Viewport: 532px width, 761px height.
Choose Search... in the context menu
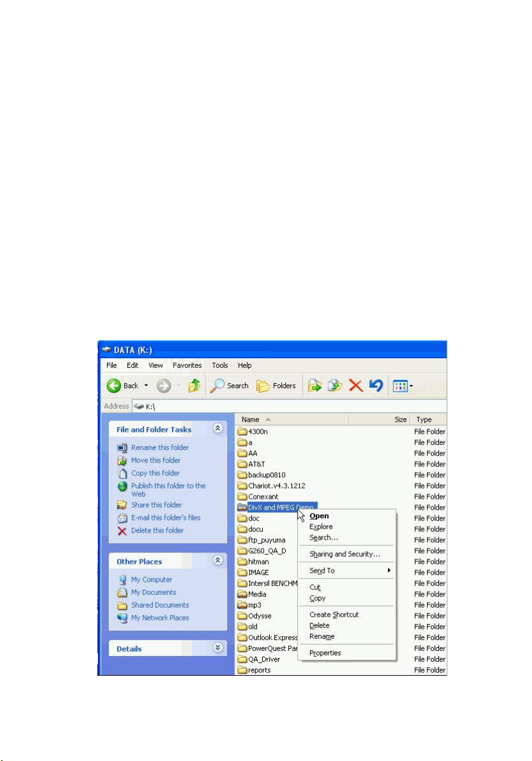point(347,538)
